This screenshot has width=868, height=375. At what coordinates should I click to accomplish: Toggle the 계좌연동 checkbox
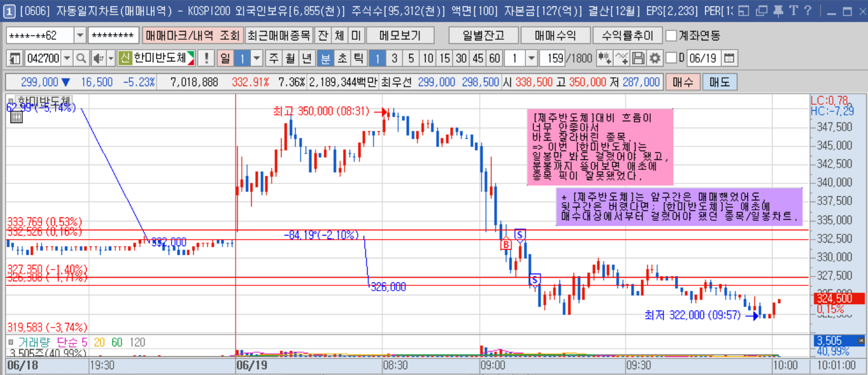[x=671, y=36]
